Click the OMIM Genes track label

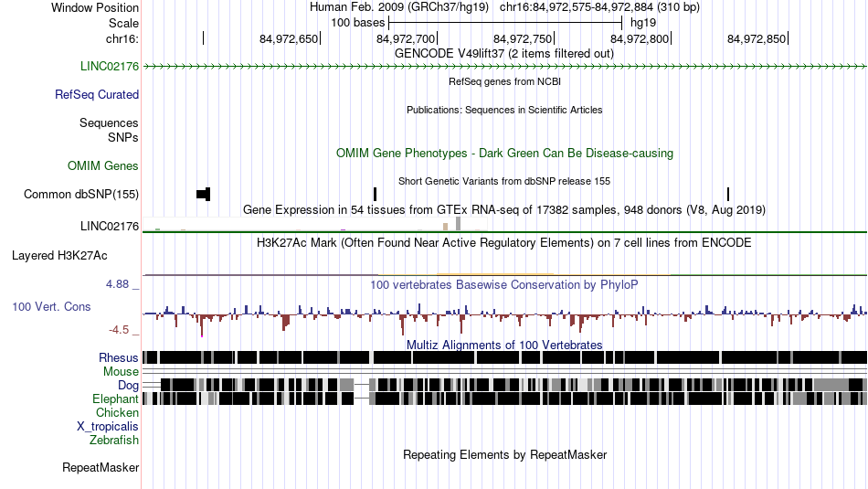(x=102, y=166)
